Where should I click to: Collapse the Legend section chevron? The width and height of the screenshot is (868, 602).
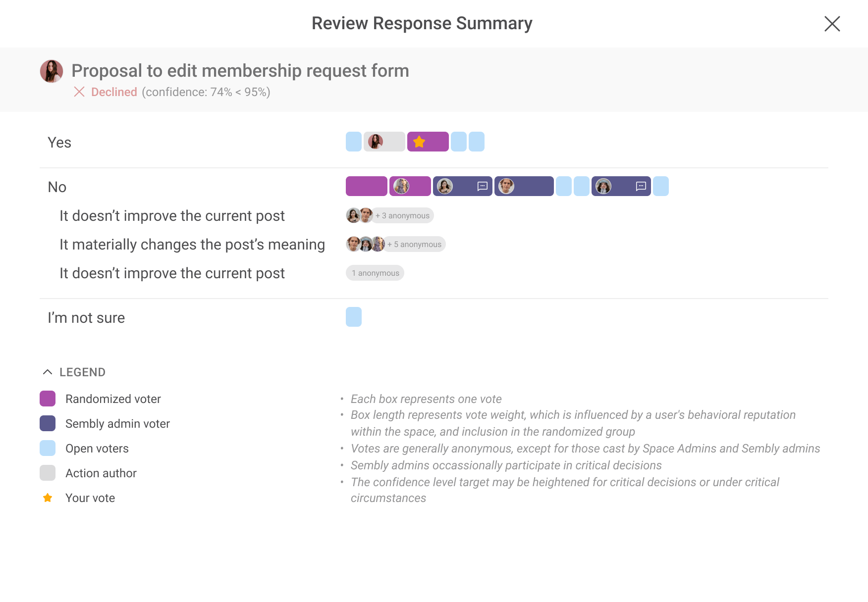(48, 372)
